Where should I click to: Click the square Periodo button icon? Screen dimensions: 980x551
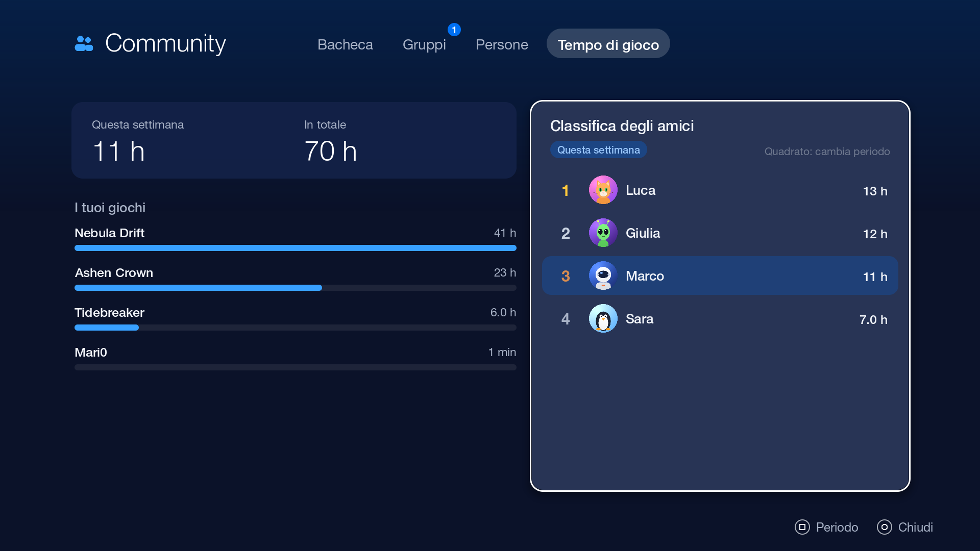pyautogui.click(x=802, y=527)
